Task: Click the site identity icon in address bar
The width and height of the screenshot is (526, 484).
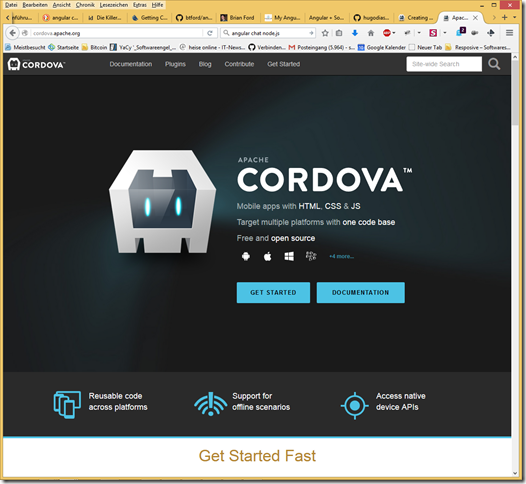Action: click(25, 33)
